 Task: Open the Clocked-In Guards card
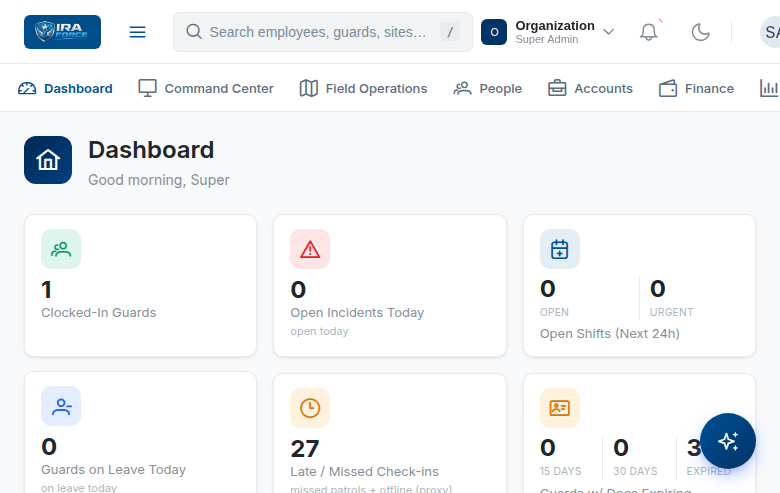(x=140, y=286)
